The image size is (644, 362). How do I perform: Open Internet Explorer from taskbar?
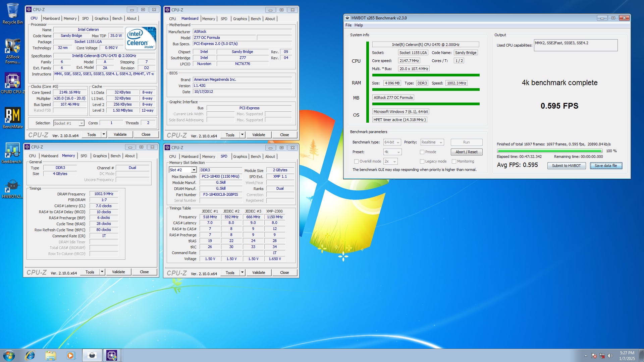tap(30, 355)
